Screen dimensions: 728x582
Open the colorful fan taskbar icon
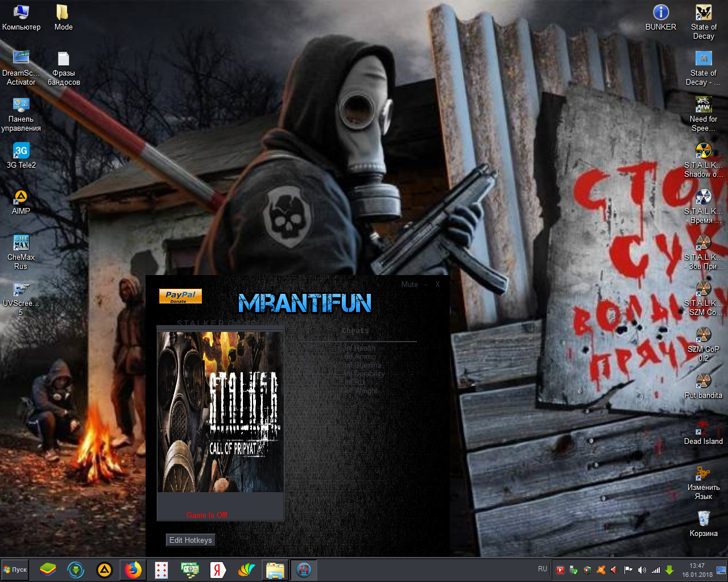click(x=246, y=569)
